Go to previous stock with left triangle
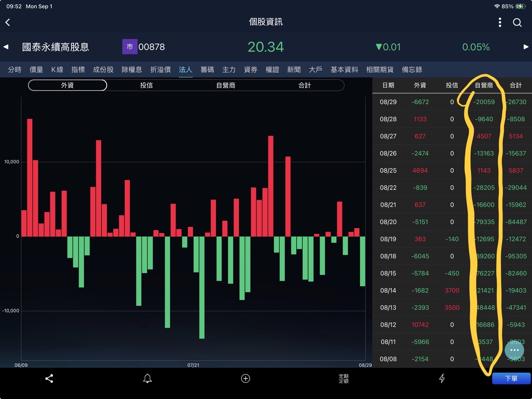Viewport: 532px width, 399px height. tap(6, 47)
